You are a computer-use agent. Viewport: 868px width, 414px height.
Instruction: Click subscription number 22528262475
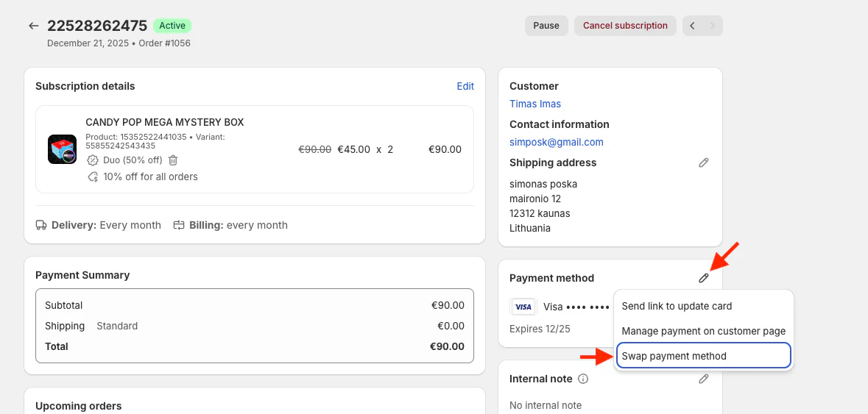coord(97,26)
